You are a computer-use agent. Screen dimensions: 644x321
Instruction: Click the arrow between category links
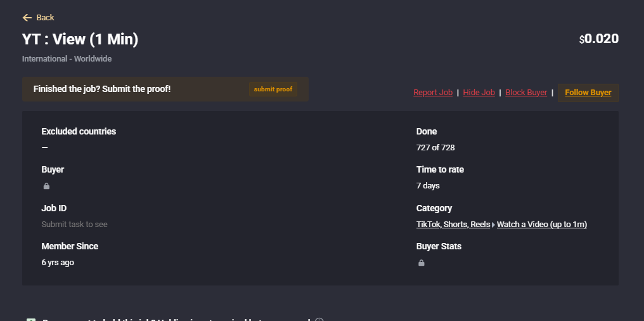point(494,225)
